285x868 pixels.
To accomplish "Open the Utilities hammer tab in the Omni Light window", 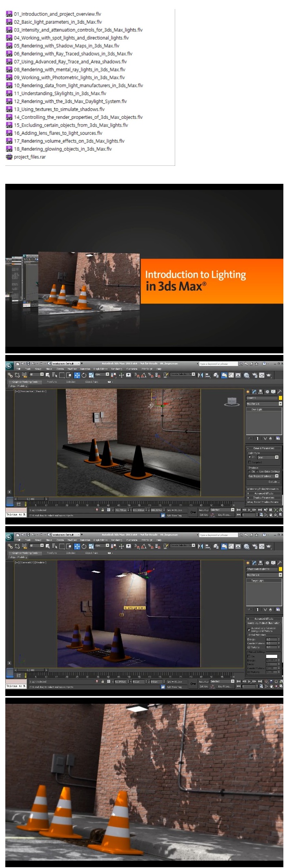I will [x=280, y=392].
